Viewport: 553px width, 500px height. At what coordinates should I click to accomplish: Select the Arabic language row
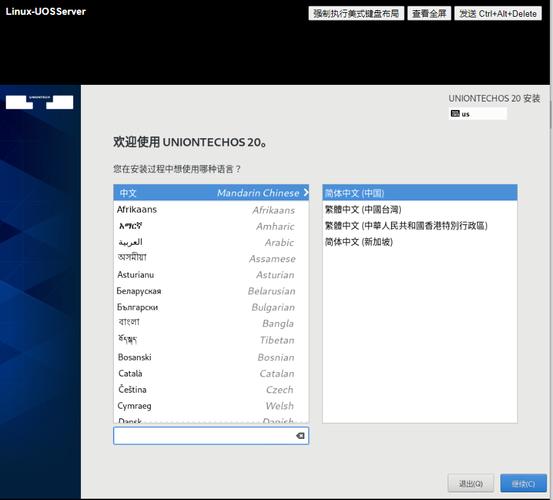pos(211,242)
